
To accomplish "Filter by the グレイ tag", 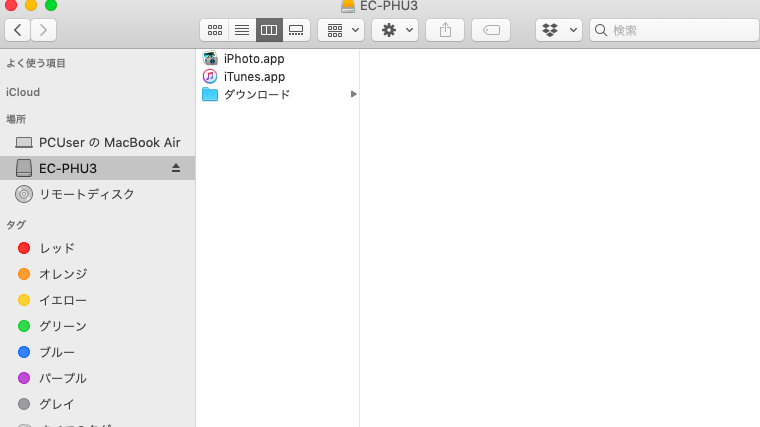I will pyautogui.click(x=97, y=404).
